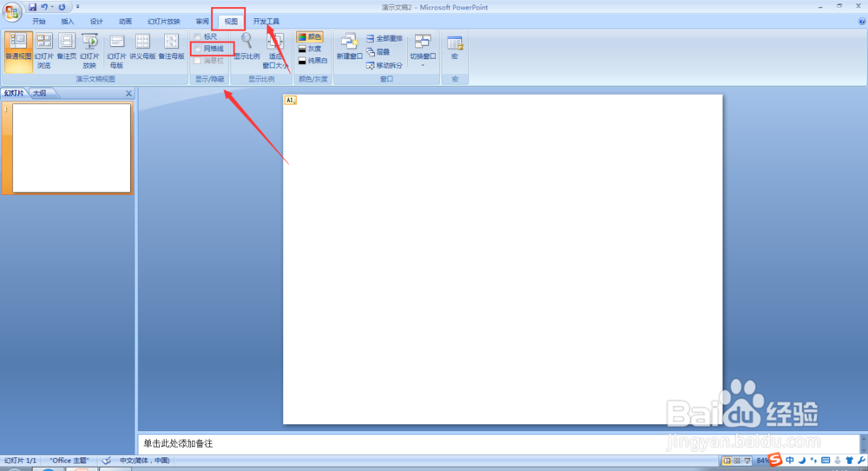Click Sogou input S logo

pos(775,460)
